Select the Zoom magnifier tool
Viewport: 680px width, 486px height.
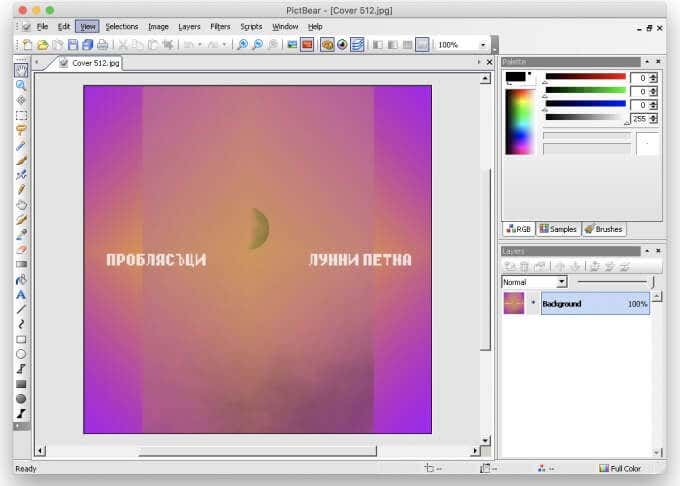click(21, 85)
